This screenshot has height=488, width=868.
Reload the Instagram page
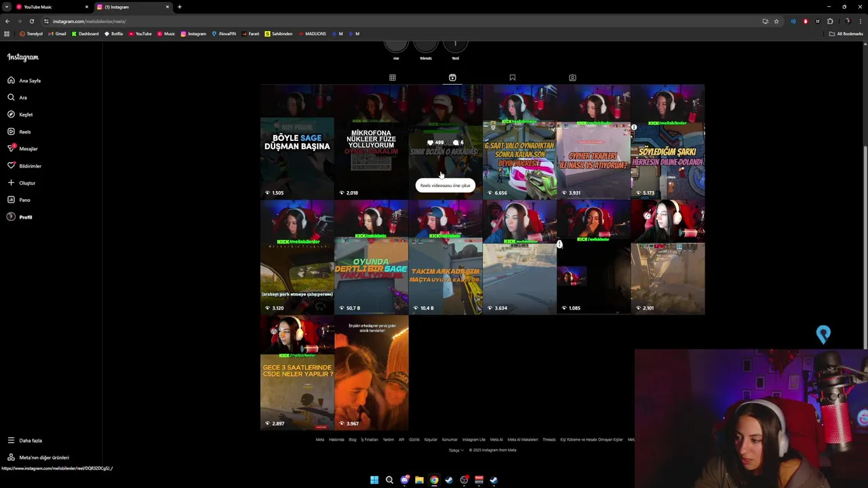(x=31, y=21)
